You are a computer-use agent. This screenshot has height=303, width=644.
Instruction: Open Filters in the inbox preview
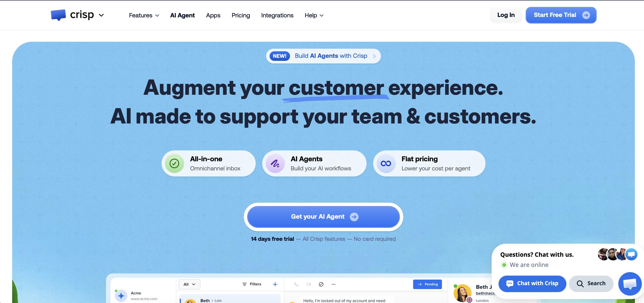click(252, 284)
